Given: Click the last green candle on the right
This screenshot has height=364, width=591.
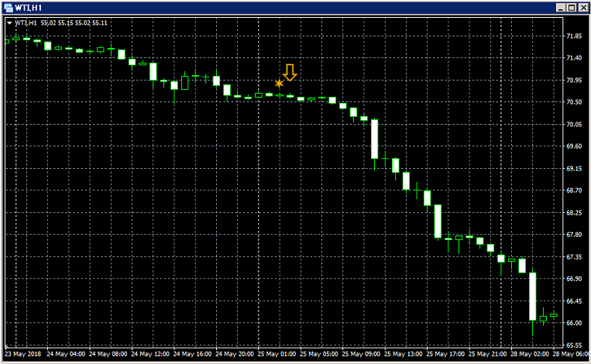Looking at the screenshot, I should click(554, 315).
